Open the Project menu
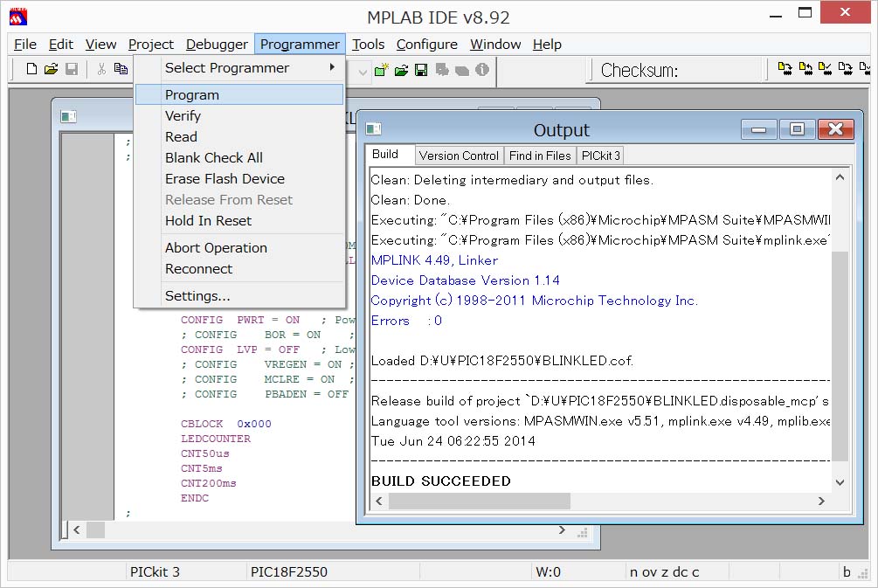The height and width of the screenshot is (588, 878). coord(150,45)
